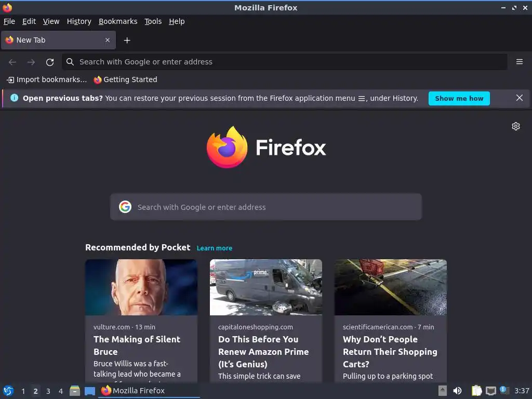
Task: Open the taskbar start menu icon
Action: tap(8, 391)
